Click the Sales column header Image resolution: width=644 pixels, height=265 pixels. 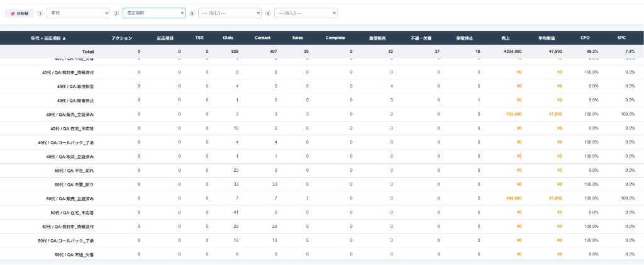point(297,38)
